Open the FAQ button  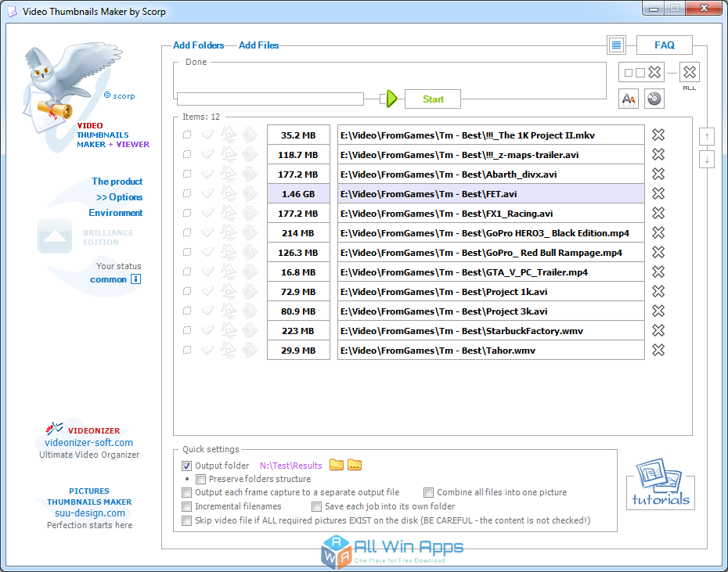coord(665,45)
